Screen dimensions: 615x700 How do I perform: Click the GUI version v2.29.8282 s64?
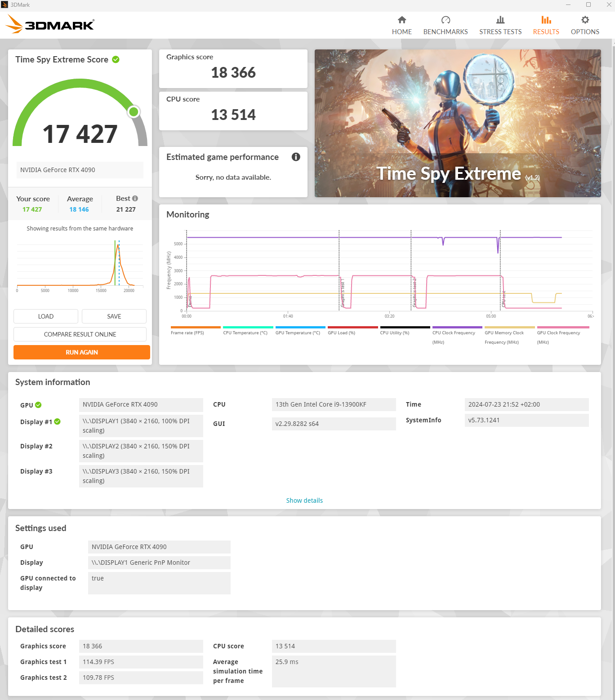(334, 424)
